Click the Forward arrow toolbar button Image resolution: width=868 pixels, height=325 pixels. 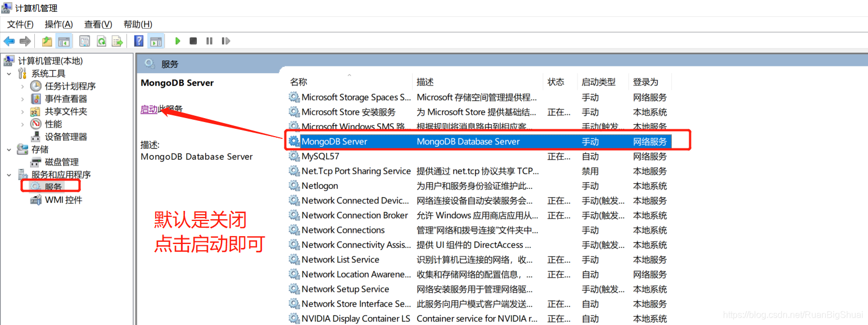[25, 41]
